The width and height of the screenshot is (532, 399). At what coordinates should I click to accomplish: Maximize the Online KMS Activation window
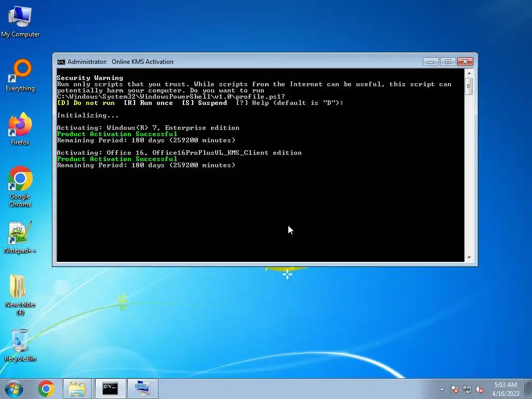(448, 62)
